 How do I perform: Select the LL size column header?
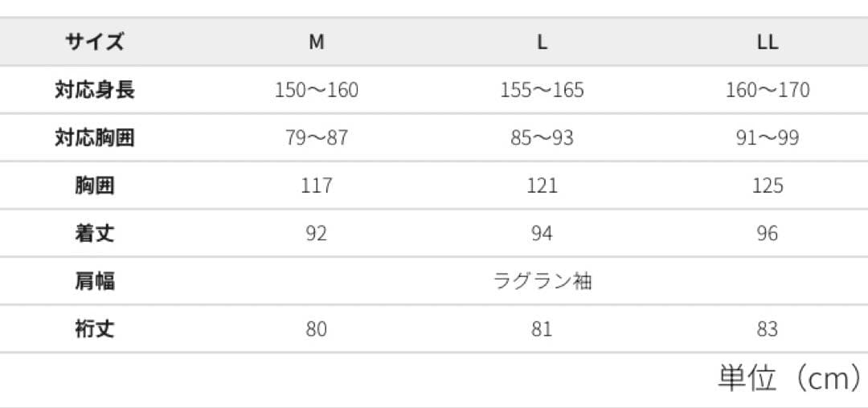[x=768, y=42]
